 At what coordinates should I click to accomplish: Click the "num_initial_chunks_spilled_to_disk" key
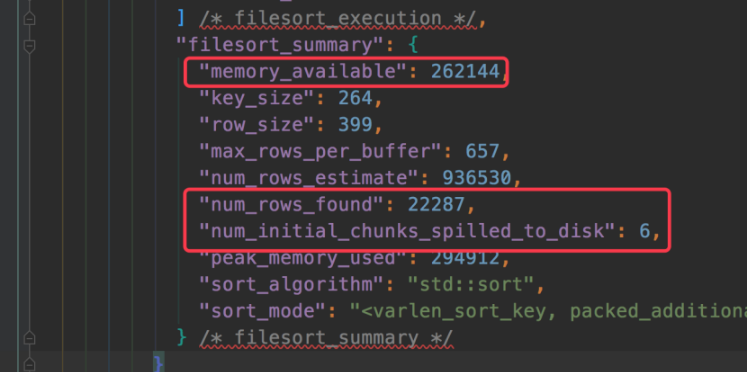point(408,232)
